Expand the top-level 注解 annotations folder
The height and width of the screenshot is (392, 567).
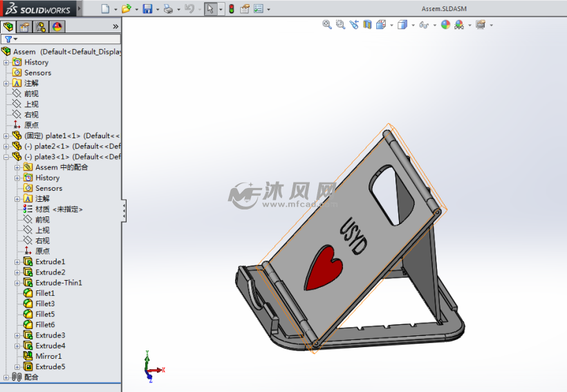click(x=6, y=84)
